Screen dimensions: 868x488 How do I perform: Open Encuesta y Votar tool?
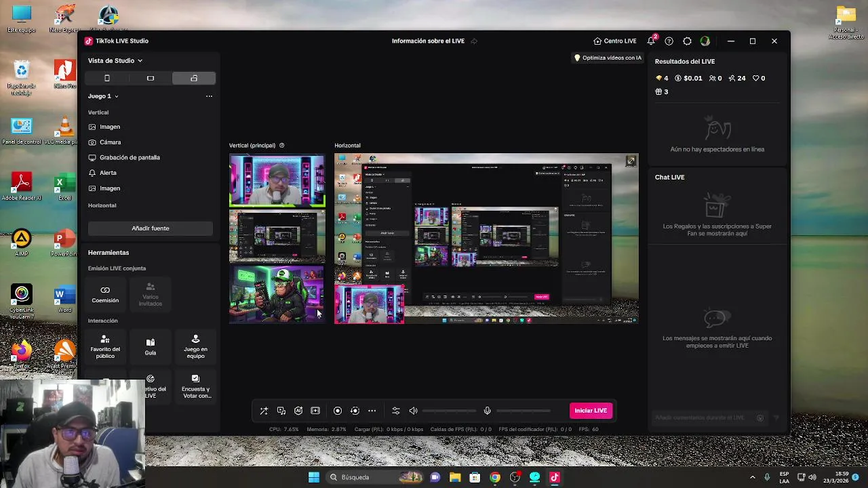tap(195, 386)
